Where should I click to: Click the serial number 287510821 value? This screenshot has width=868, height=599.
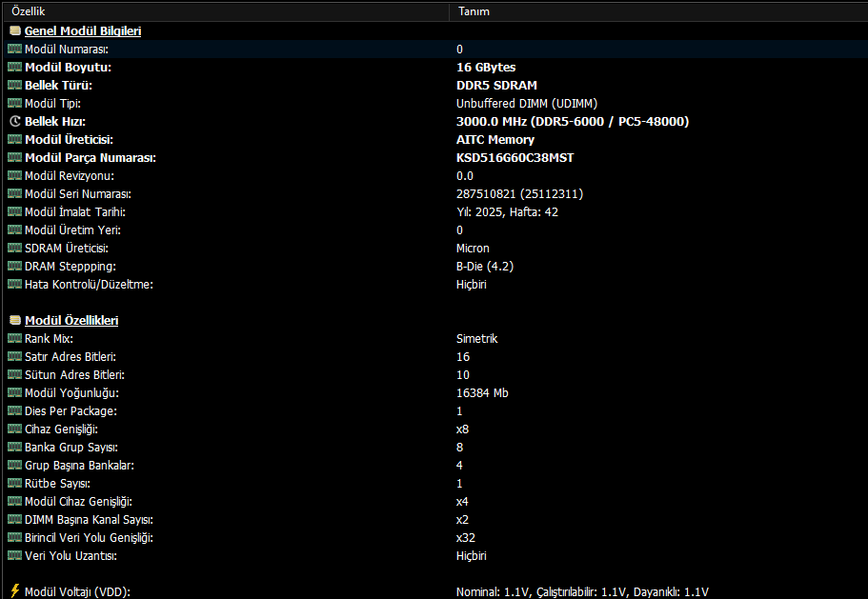tap(519, 193)
